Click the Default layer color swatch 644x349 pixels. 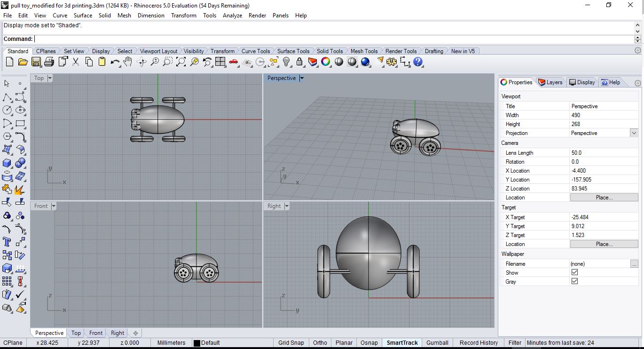[197, 343]
